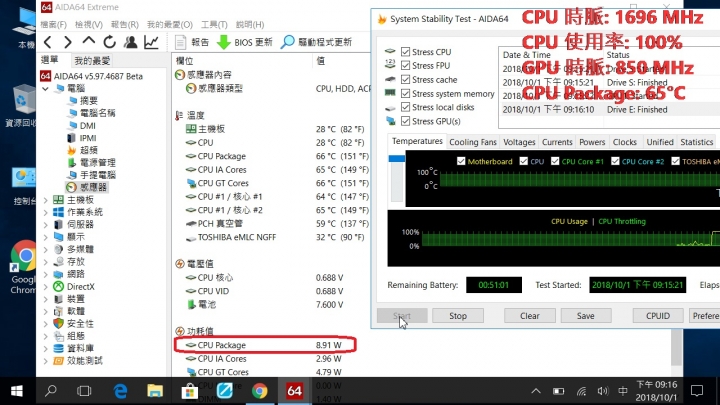Open taskbar search
The width and height of the screenshot is (720, 405).
point(51,391)
